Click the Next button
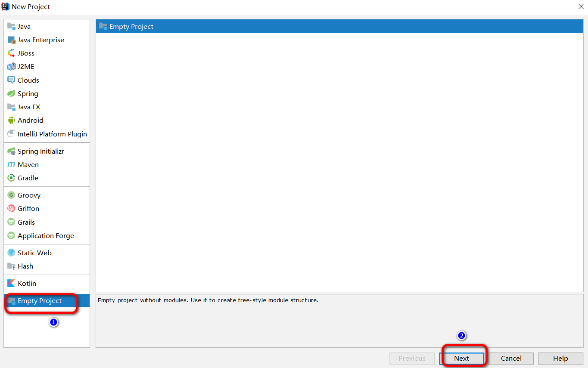Screen dimensions: 588x368 coord(461,358)
